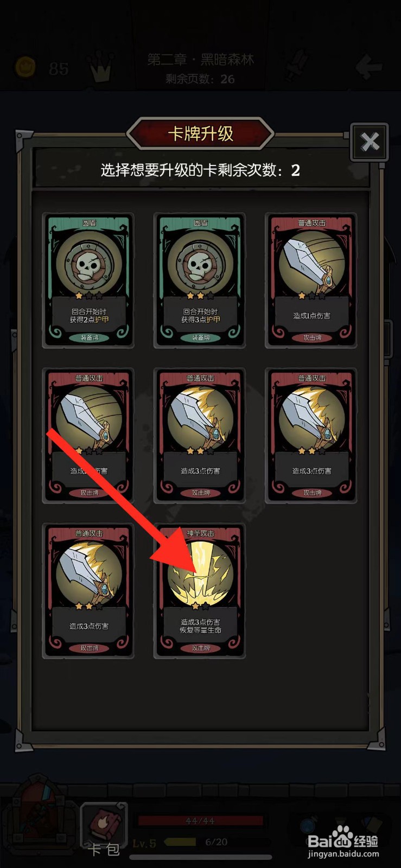Image resolution: width=401 pixels, height=868 pixels.
Task: Tap the sword icon in the top bar
Action: (296, 65)
